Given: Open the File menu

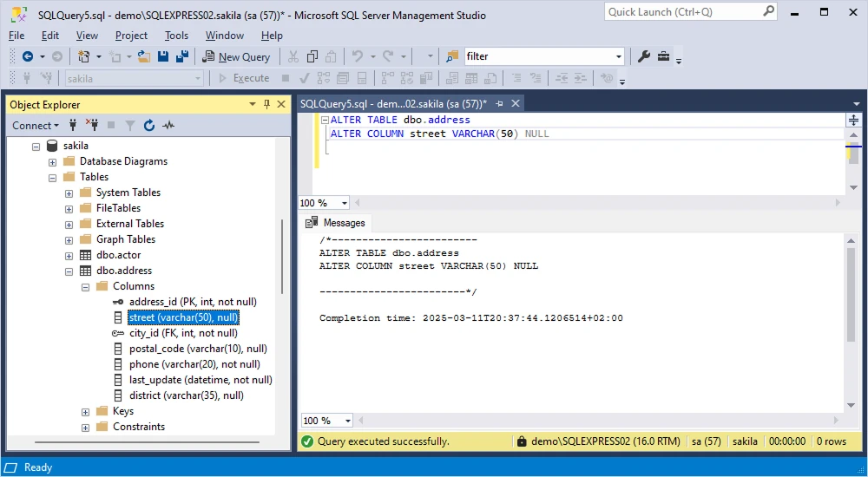Looking at the screenshot, I should click(16, 36).
